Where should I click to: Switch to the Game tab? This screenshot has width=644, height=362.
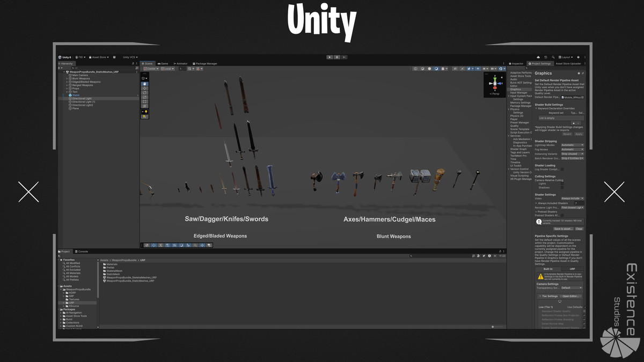point(163,63)
